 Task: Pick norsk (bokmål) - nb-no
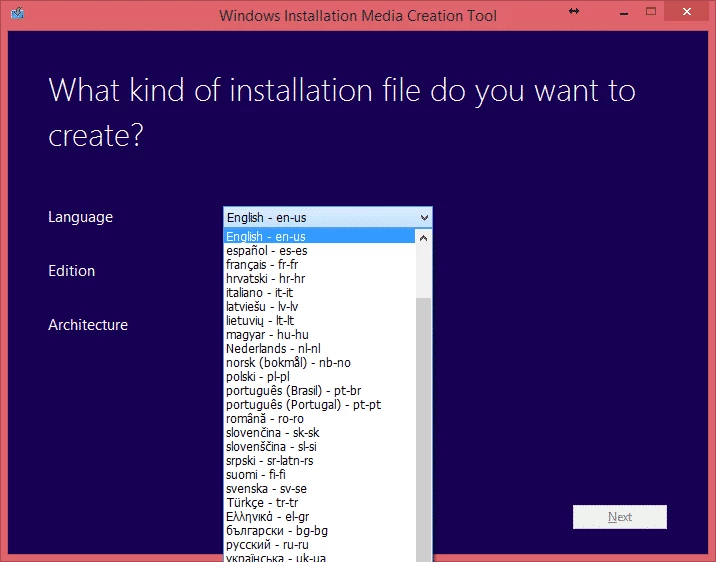[288, 362]
